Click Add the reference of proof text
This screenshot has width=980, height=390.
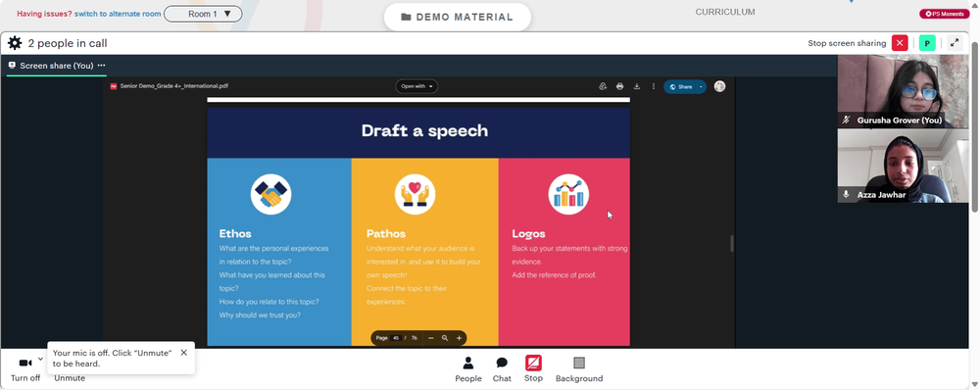click(554, 275)
